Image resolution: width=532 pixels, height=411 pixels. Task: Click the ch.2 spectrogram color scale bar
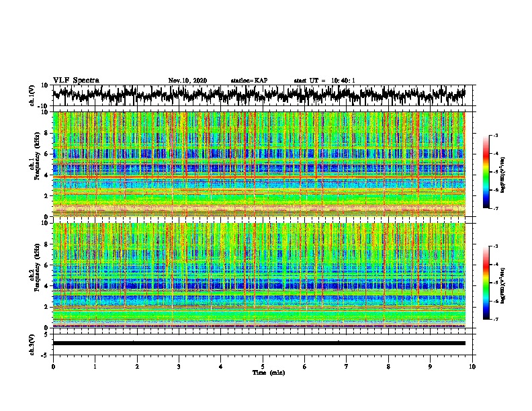pyautogui.click(x=486, y=283)
